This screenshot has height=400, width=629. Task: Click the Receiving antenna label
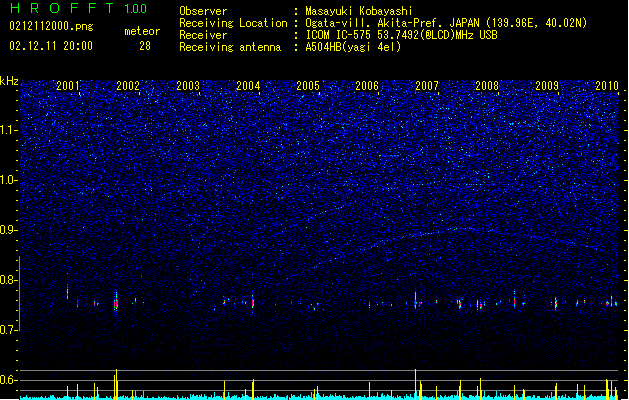(x=230, y=47)
